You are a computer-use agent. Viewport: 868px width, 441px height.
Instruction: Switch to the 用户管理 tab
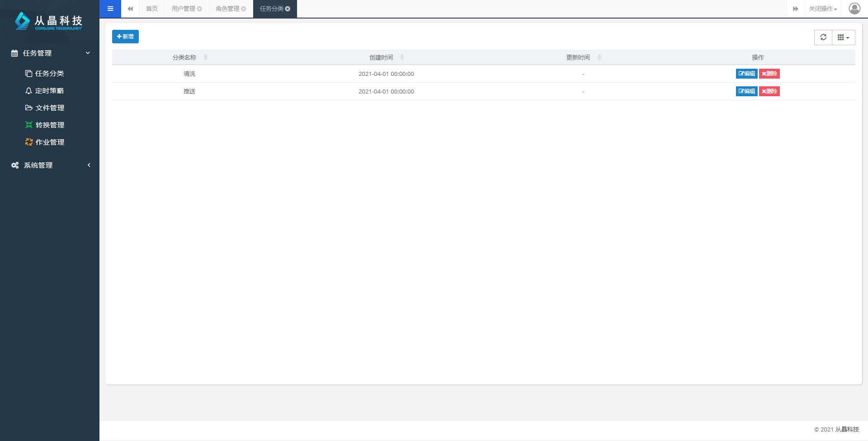tap(184, 9)
